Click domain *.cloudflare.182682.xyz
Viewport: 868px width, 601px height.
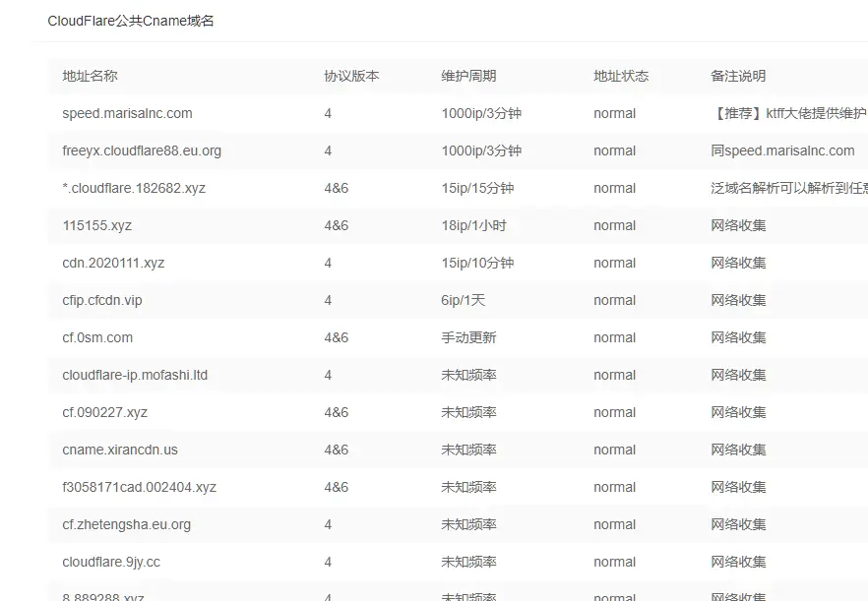(134, 188)
